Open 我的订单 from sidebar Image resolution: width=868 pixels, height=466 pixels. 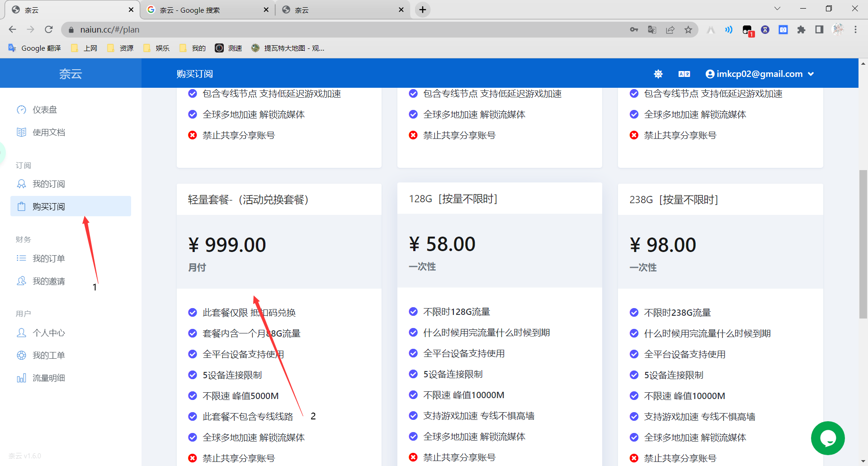pyautogui.click(x=48, y=258)
